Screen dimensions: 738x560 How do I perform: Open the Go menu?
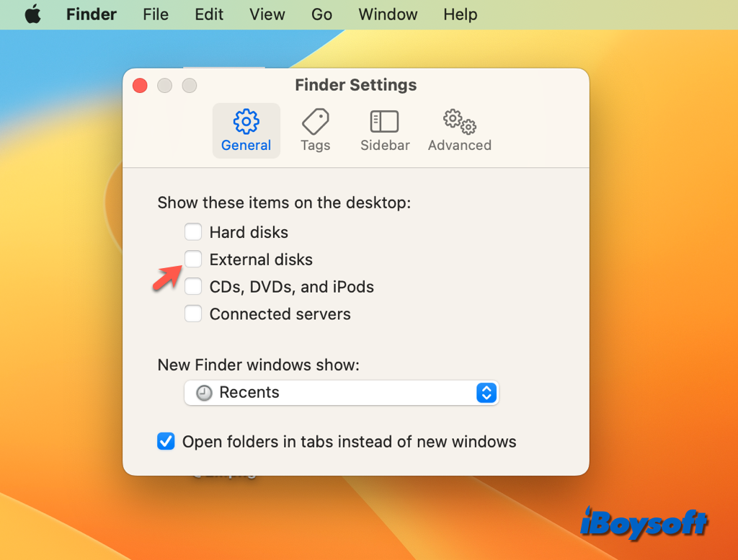point(321,14)
